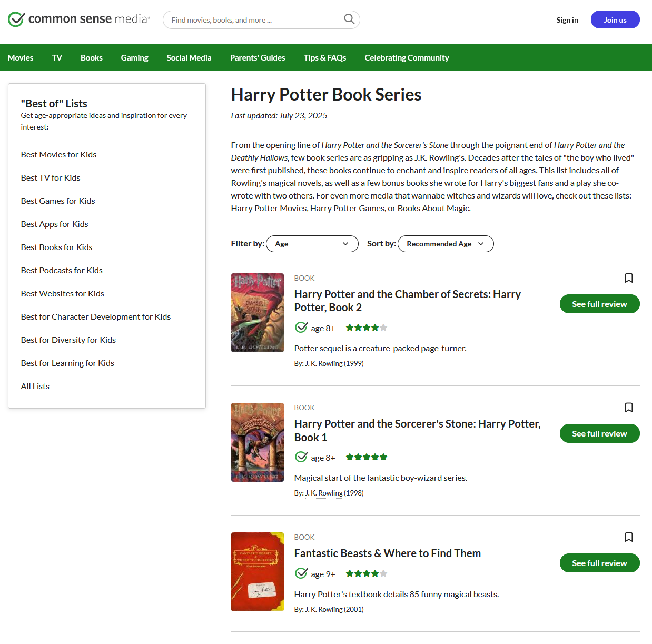Click the Join us button

pyautogui.click(x=615, y=19)
